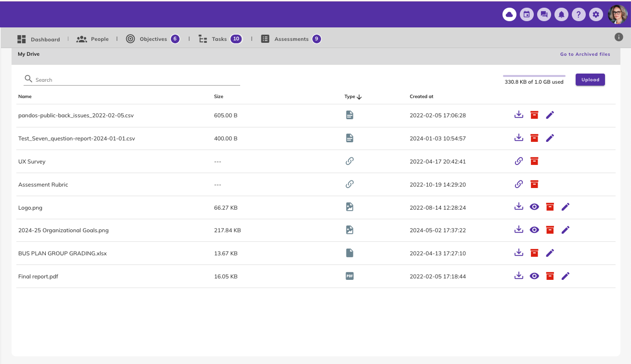Click the 217.84 KB size cell
Viewport: 631px width, 364px height.
(227, 230)
